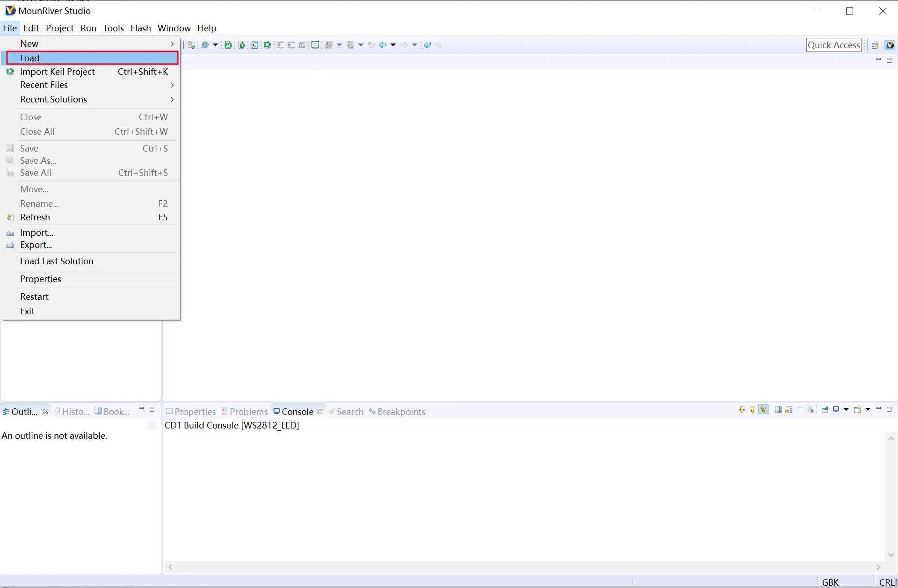Toggle Pin Console button

825,410
